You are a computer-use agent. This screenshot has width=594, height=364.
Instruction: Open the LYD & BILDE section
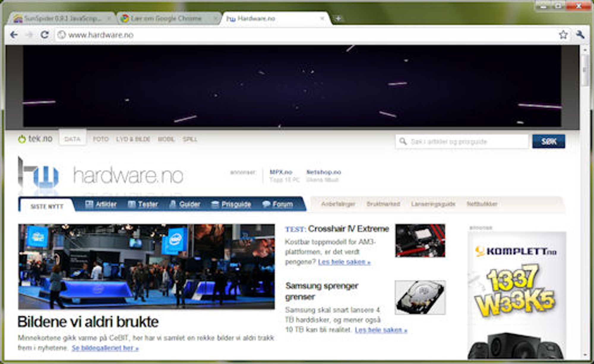(133, 139)
